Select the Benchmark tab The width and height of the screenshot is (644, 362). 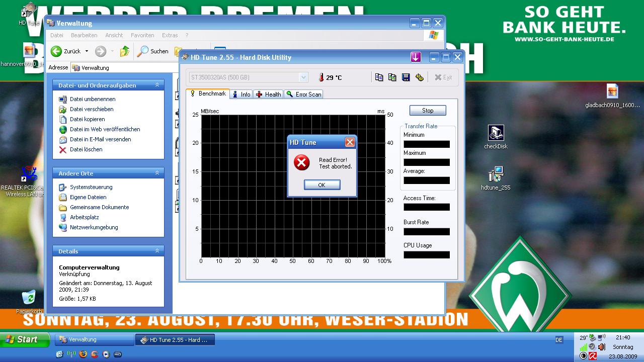(208, 94)
